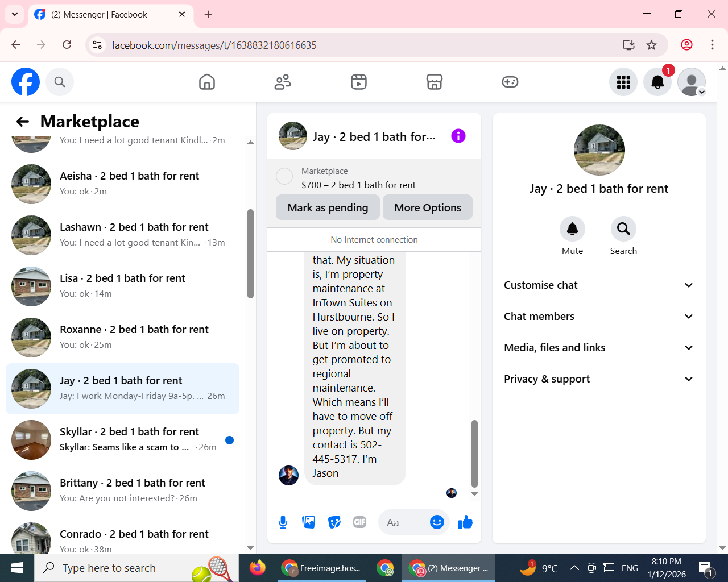728x582 pixels.
Task: Open Aeisha's 2 bed 1 bath conversation
Action: tap(122, 184)
